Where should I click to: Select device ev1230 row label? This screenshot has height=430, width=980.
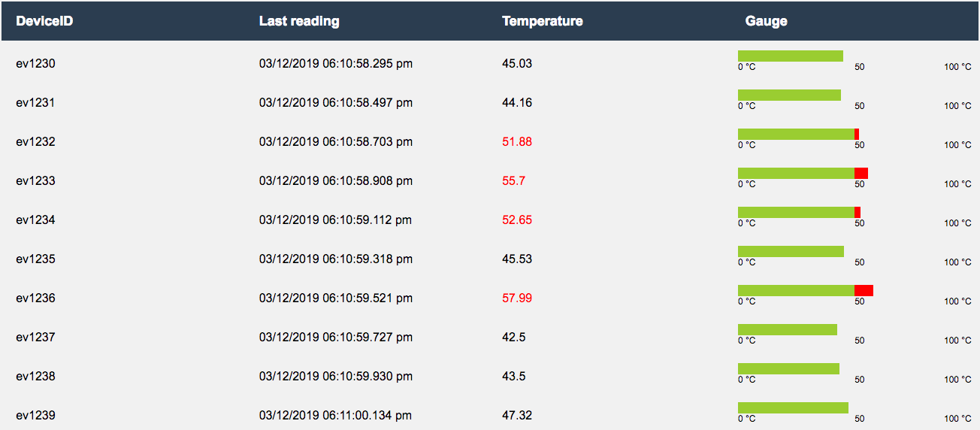pos(35,64)
